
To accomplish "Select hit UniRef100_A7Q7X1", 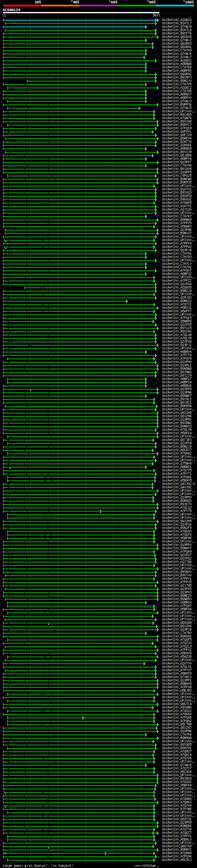I will 177,304.
